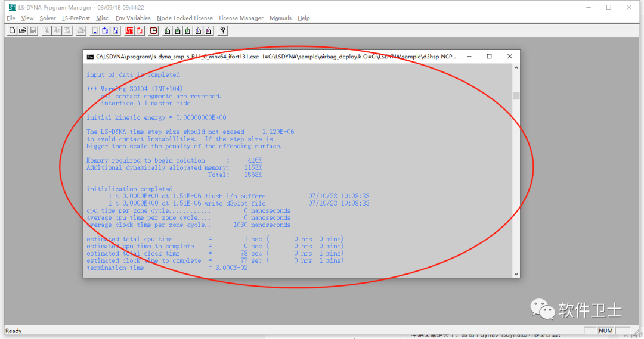Click the Cut scissors icon
Image resolution: width=644 pixels, height=339 pixels.
coord(47,31)
